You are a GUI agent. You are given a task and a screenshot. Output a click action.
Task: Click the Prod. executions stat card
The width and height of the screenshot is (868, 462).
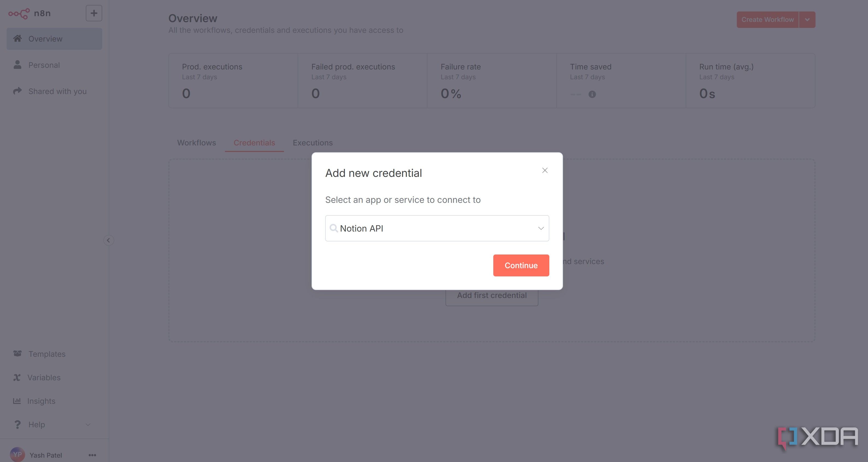(x=233, y=81)
